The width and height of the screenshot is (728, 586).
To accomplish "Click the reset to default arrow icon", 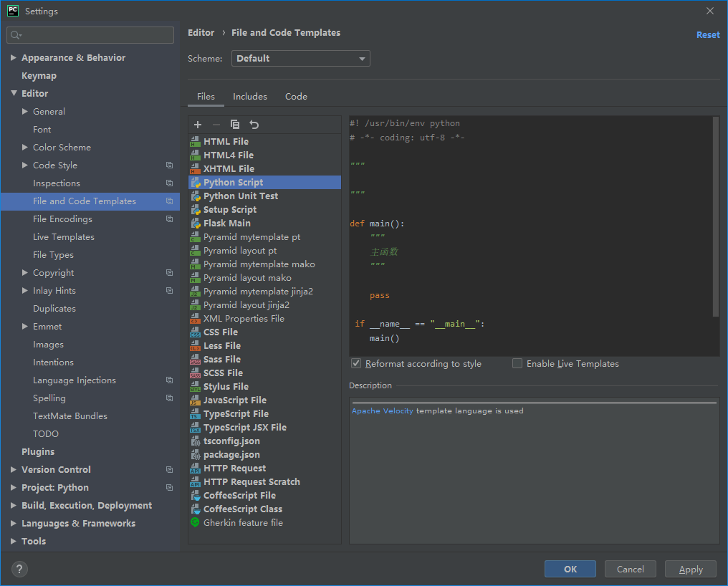I will pyautogui.click(x=254, y=125).
